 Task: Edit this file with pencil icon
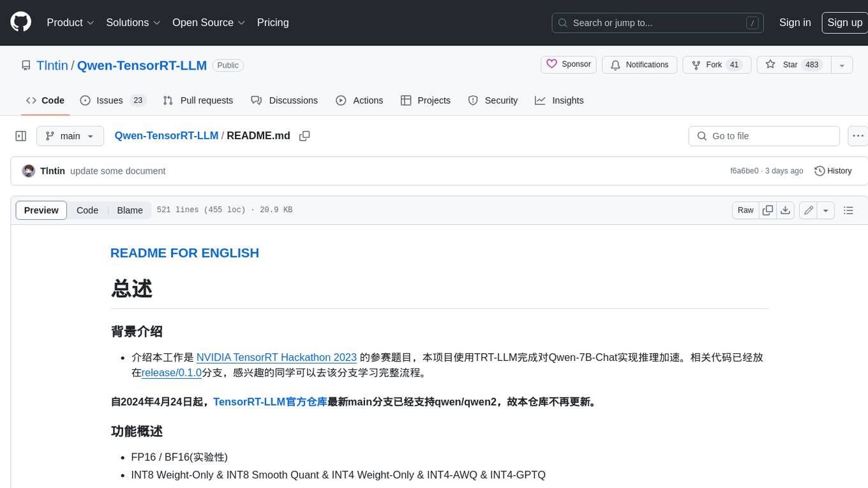[809, 210]
